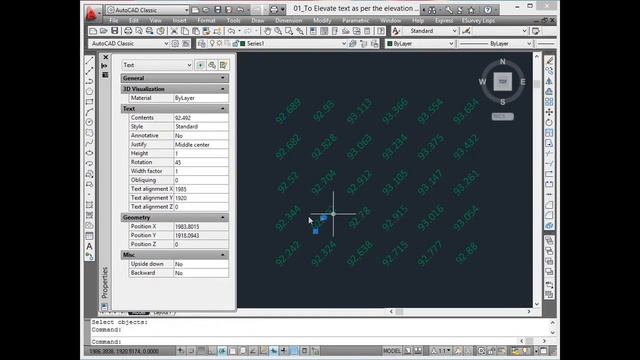Click the Auto-hide button on Properties palette
640x360 pixels.
105,66
